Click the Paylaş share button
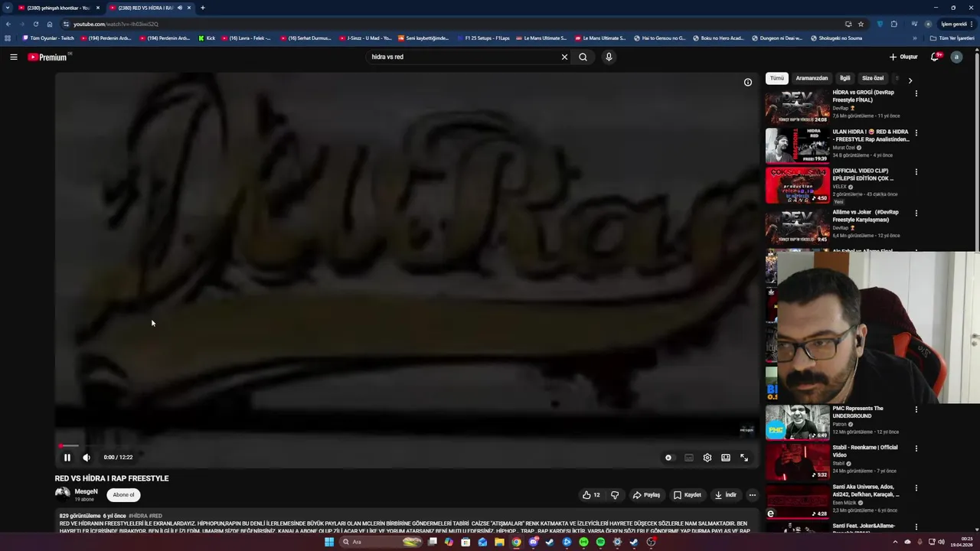The height and width of the screenshot is (551, 980). pos(646,495)
